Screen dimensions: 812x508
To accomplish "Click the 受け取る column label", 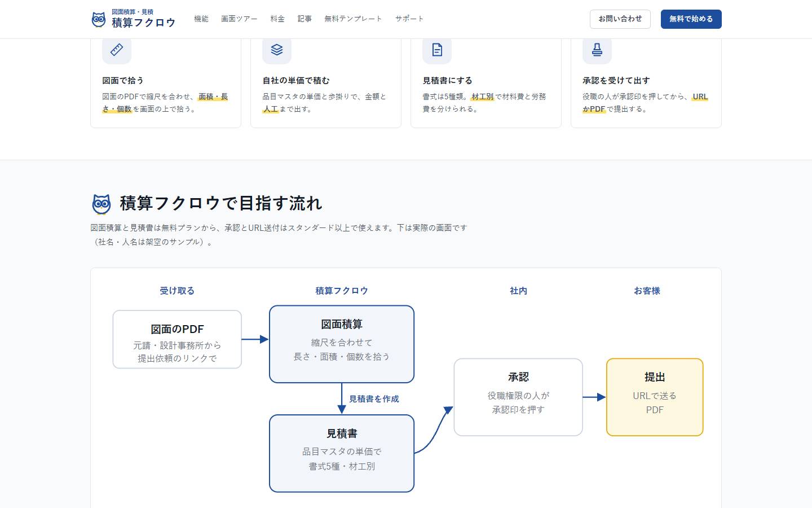I will point(177,291).
